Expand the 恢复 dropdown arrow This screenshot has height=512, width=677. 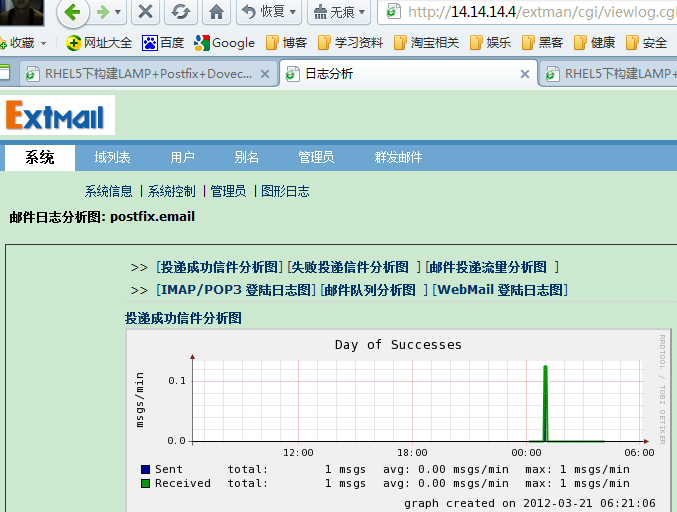click(293, 12)
